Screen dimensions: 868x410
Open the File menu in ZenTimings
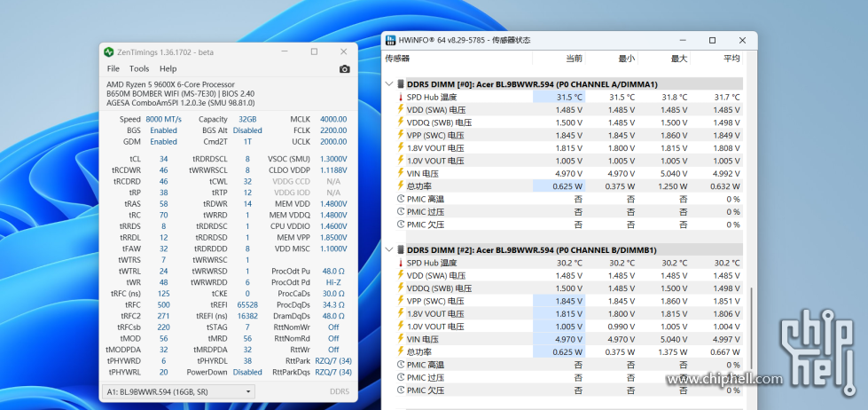coord(113,68)
